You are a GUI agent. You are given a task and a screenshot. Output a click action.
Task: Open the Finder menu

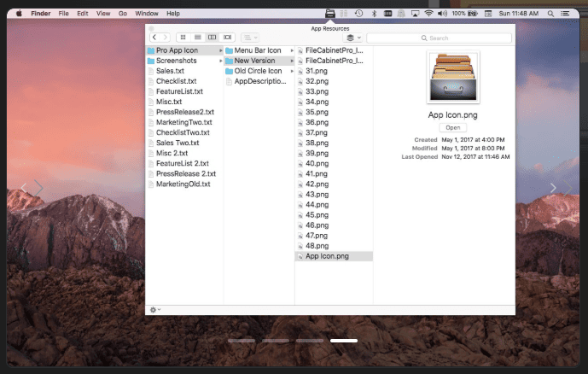click(40, 14)
